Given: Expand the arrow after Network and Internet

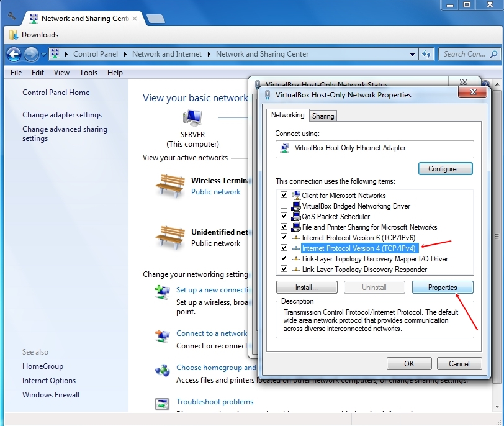Looking at the screenshot, I should pyautogui.click(x=209, y=54).
